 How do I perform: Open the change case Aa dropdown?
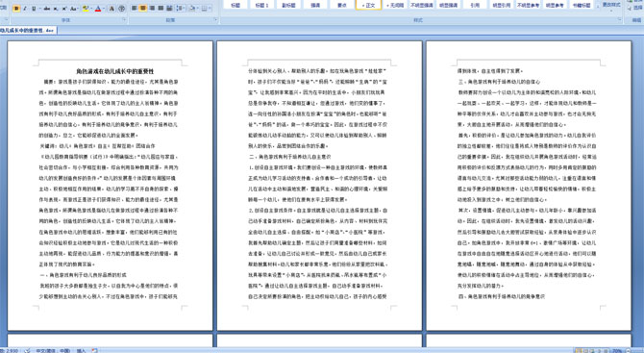pyautogui.click(x=74, y=9)
